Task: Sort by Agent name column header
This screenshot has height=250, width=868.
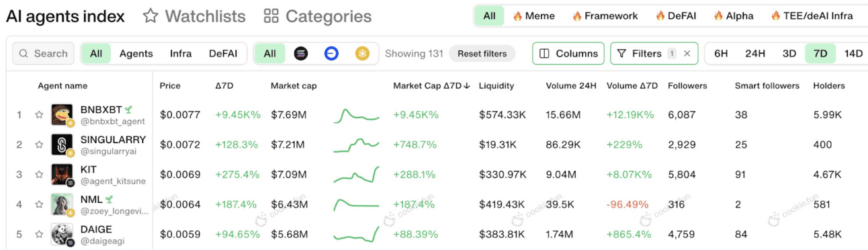Action: [x=62, y=86]
